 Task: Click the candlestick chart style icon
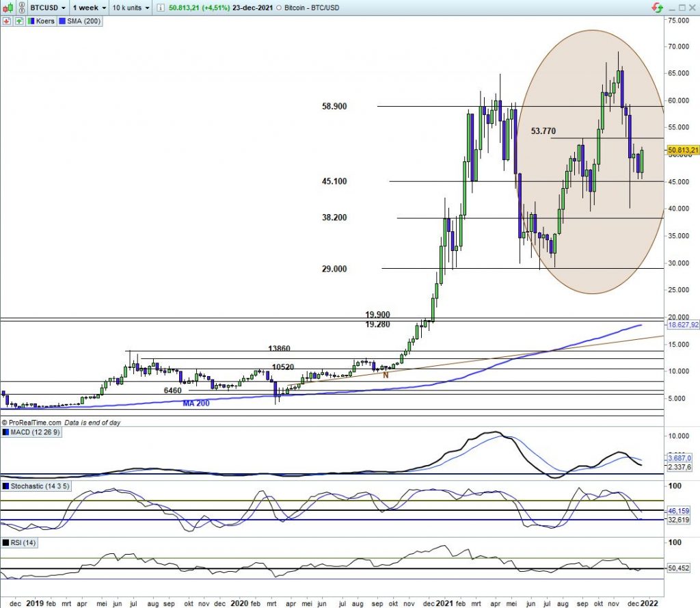pos(8,7)
